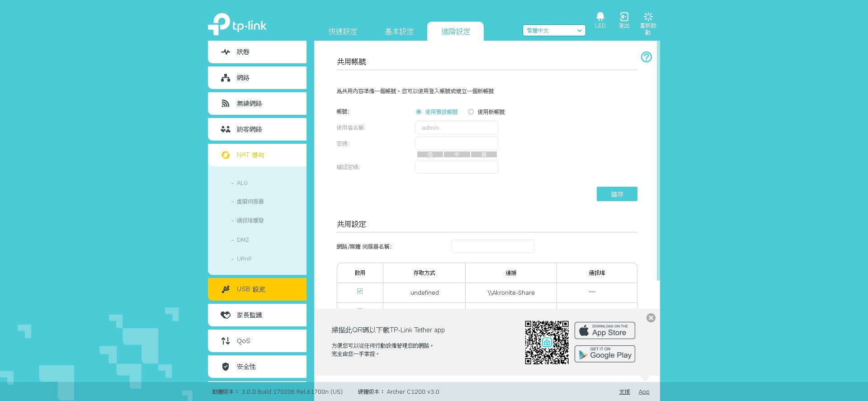Click the \\Akronite-Share table cell
Screen dimensions: 868x401
[x=511, y=293]
